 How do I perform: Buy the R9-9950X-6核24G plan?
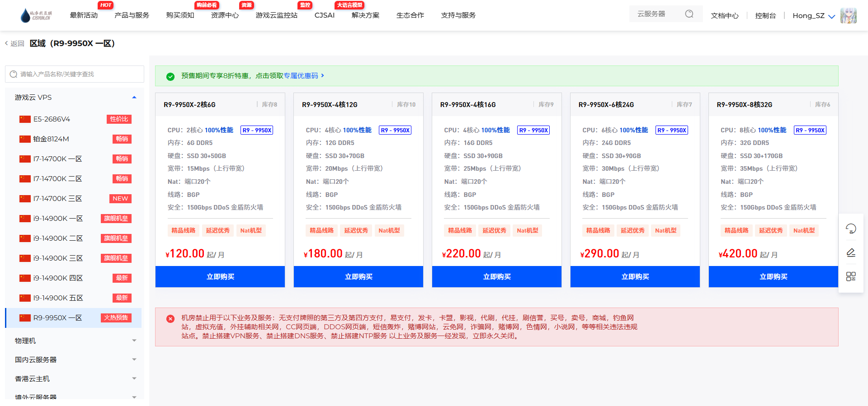pos(635,276)
